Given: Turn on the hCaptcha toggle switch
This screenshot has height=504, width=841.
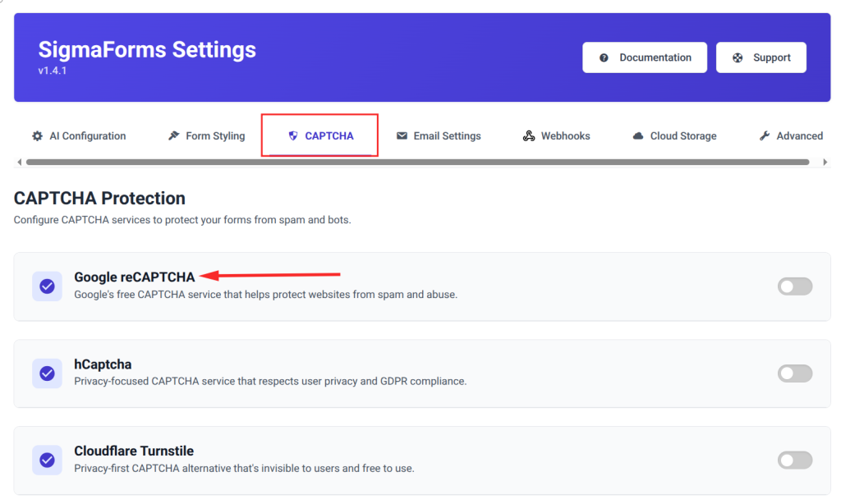Looking at the screenshot, I should coord(795,373).
